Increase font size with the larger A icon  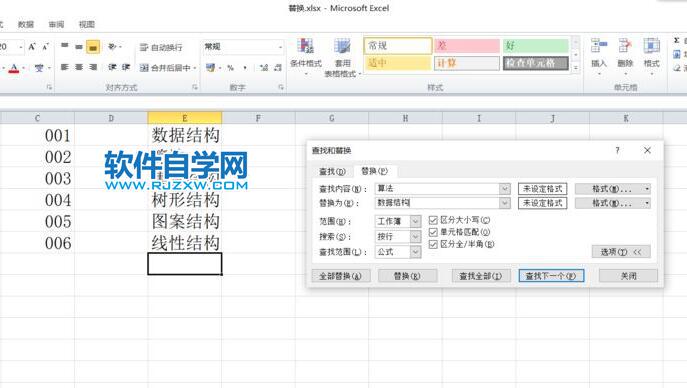[32, 46]
